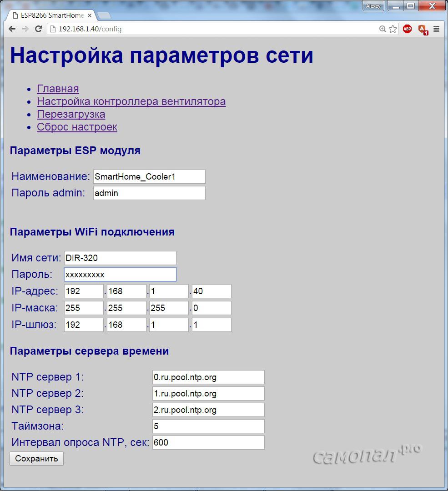Open Настройка контроллера вентилятора link
The image size is (448, 491).
click(x=131, y=101)
